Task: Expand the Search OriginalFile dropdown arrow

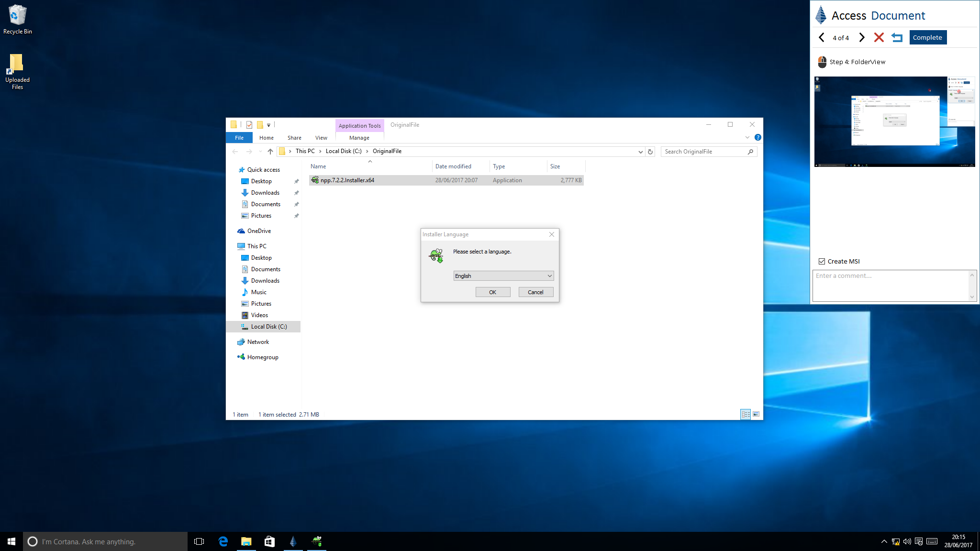Action: (x=640, y=151)
